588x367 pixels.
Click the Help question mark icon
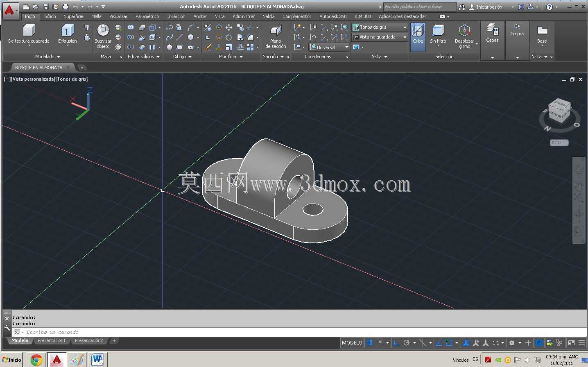550,7
